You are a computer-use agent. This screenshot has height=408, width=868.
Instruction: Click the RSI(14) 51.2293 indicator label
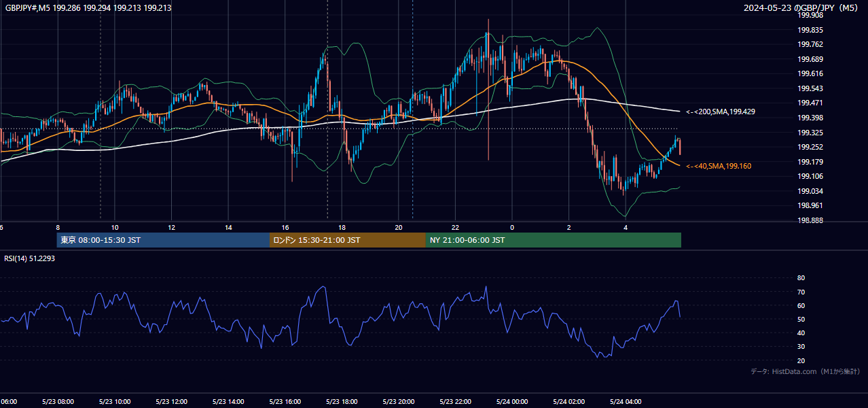31,258
